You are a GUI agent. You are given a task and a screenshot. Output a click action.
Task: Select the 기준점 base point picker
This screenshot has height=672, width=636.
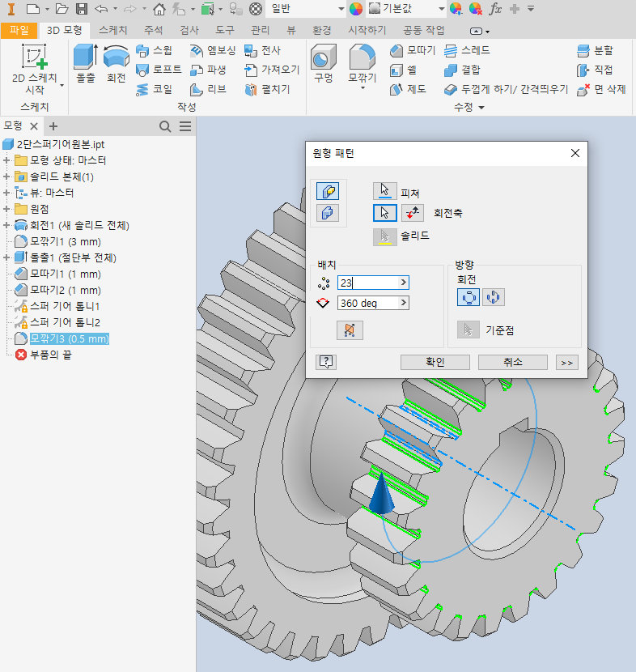[469, 330]
